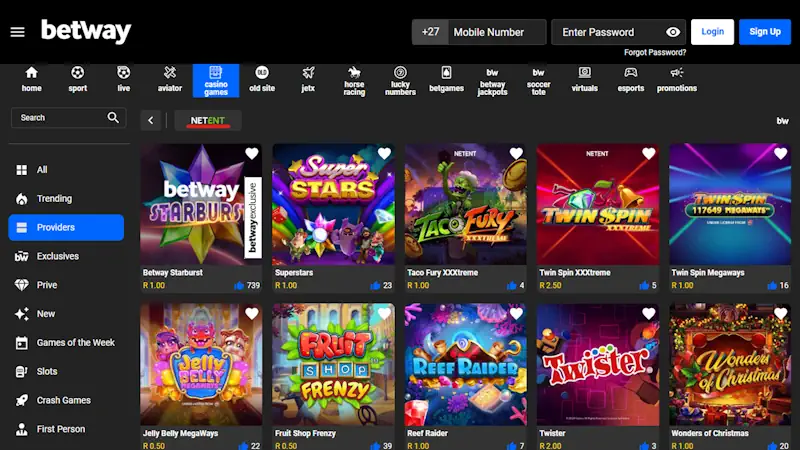Favorite Jelly Belly MegaWays with heart icon

click(252, 314)
